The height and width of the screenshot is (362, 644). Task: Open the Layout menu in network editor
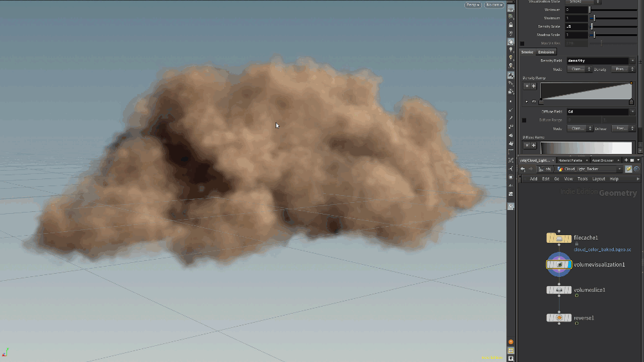coord(598,178)
